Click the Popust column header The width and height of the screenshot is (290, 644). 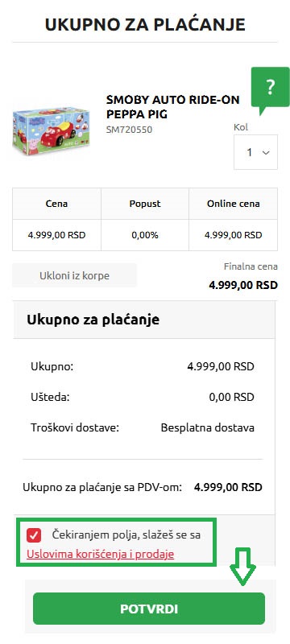tap(145, 204)
